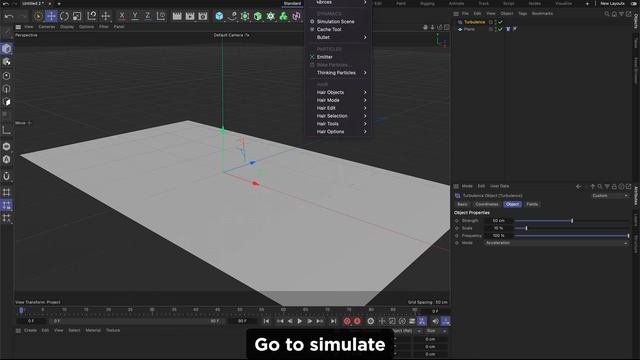Select the Plane object in Object Manager
640x360 pixels.
(469, 29)
